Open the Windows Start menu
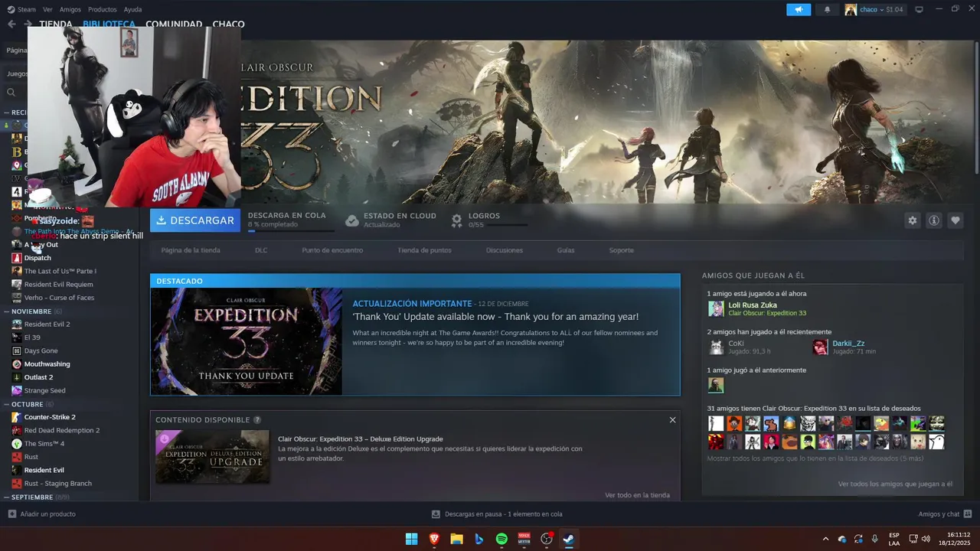The width and height of the screenshot is (980, 551). 411,539
